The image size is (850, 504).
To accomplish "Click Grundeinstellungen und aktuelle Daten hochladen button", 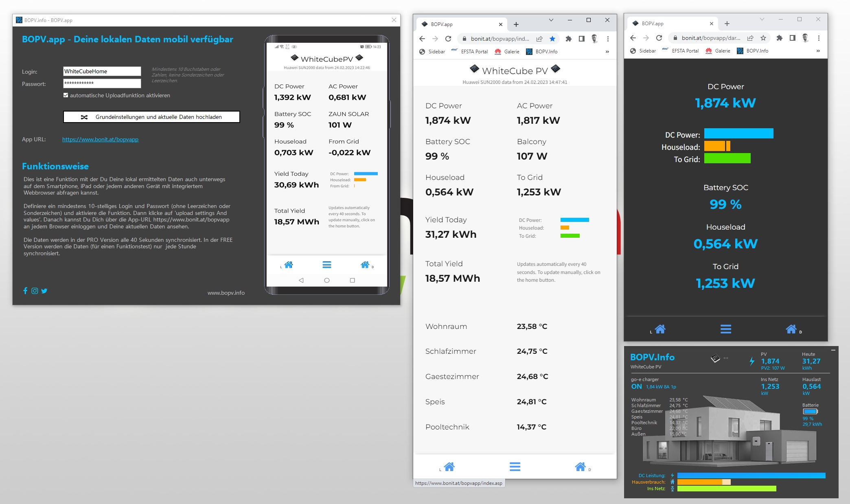I will tap(151, 117).
